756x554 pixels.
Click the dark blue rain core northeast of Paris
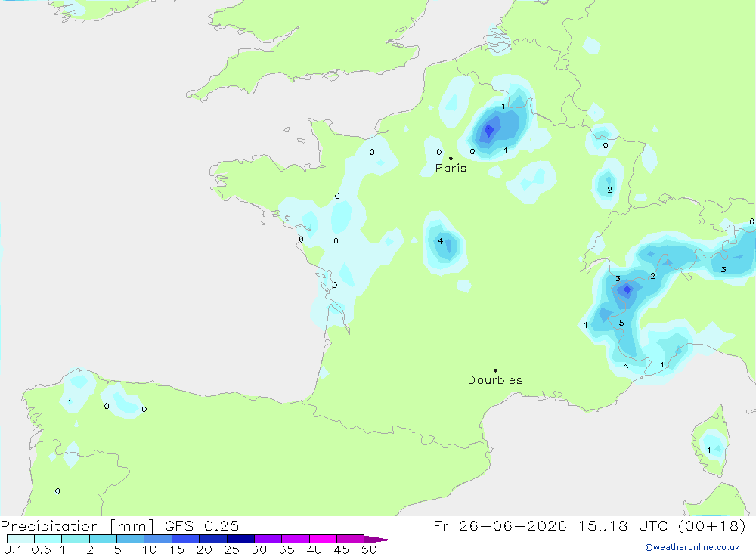pyautogui.click(x=489, y=130)
